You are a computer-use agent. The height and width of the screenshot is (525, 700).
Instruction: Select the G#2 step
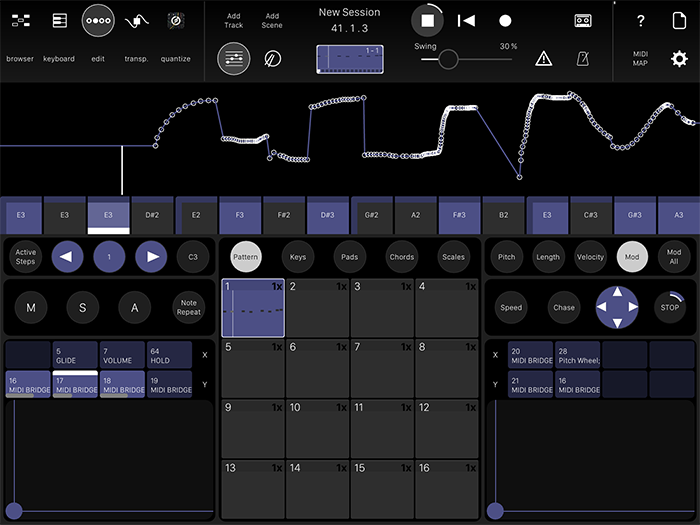(371, 215)
